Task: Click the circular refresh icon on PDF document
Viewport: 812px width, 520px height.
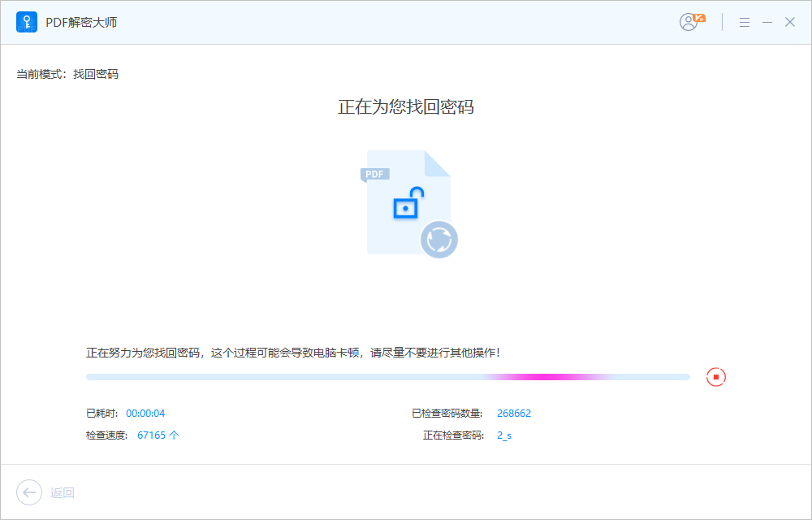Action: click(x=439, y=240)
